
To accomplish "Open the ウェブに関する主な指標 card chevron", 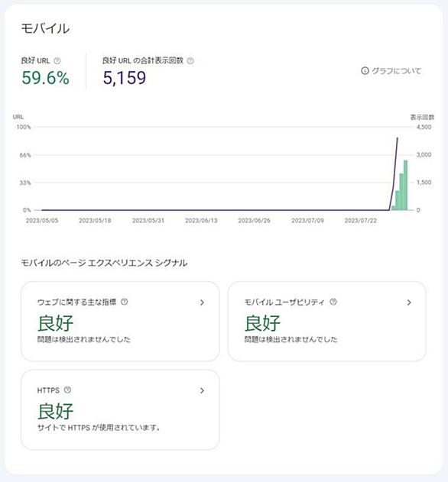I will click(x=202, y=302).
